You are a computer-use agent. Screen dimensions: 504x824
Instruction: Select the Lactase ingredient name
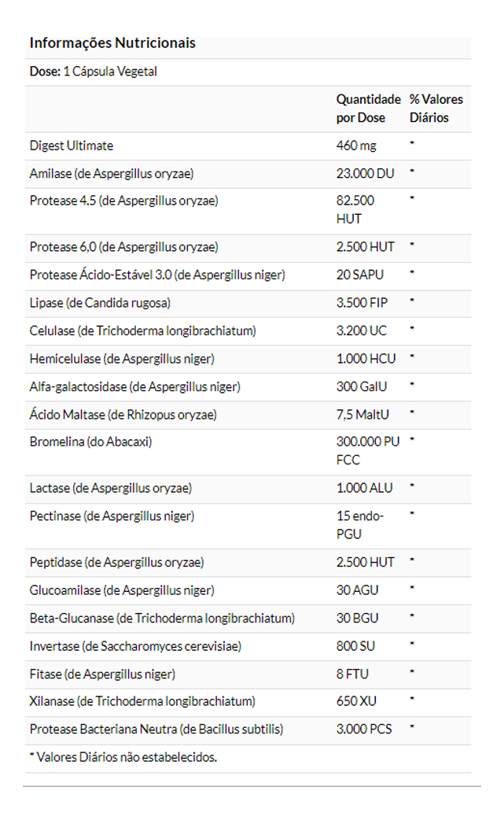(111, 488)
